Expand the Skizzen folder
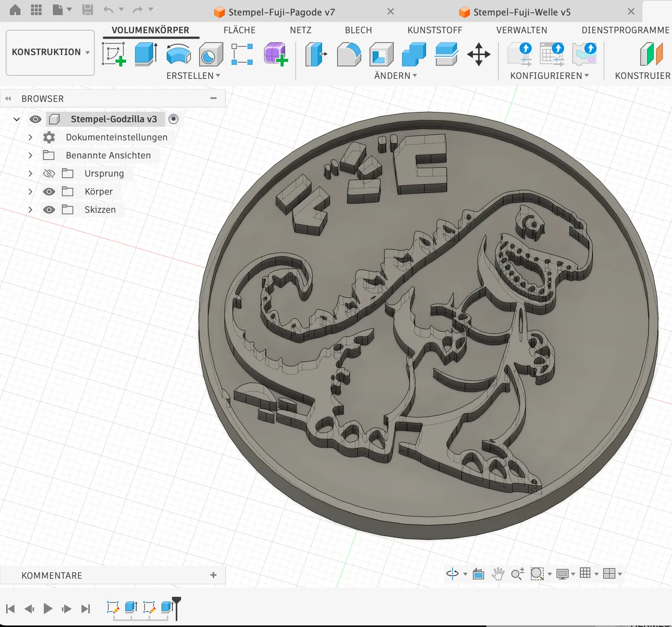This screenshot has height=627, width=672. tap(30, 210)
